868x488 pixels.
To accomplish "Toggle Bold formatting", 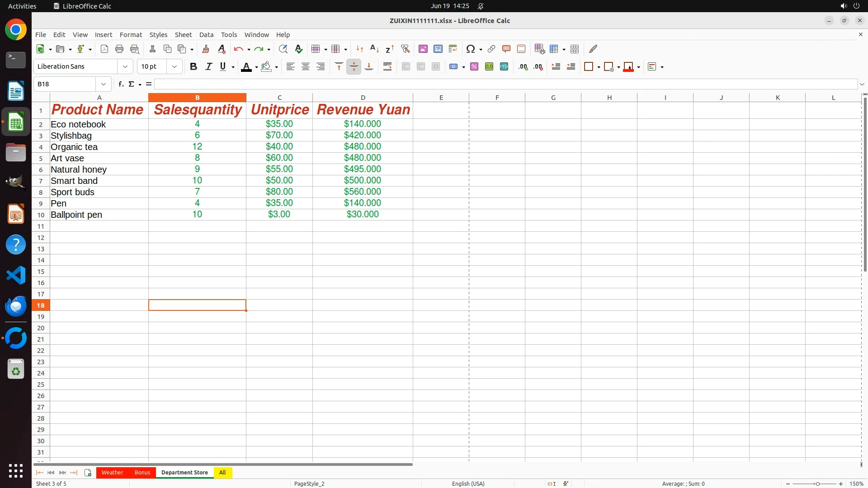I will pos(193,66).
